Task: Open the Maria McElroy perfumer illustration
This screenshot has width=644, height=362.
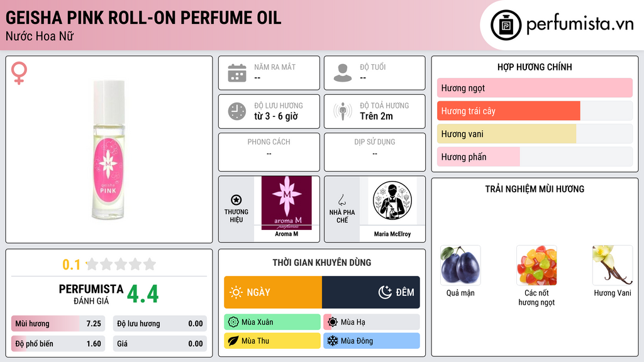Action: [392, 201]
